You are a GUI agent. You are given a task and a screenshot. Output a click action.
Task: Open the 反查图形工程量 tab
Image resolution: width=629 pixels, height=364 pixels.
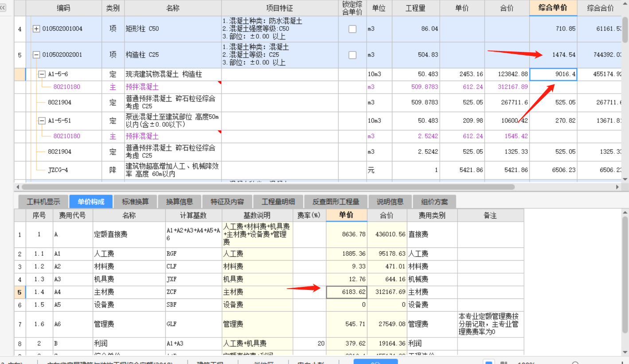(336, 202)
